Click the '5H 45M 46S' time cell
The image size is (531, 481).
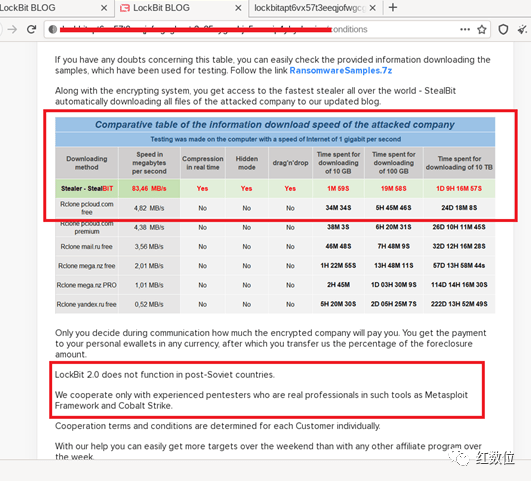click(x=394, y=208)
